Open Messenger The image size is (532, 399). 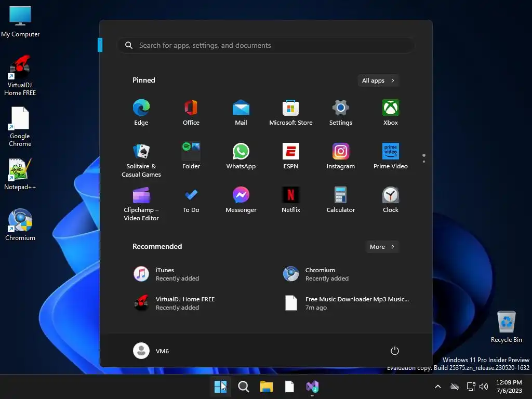[241, 200]
